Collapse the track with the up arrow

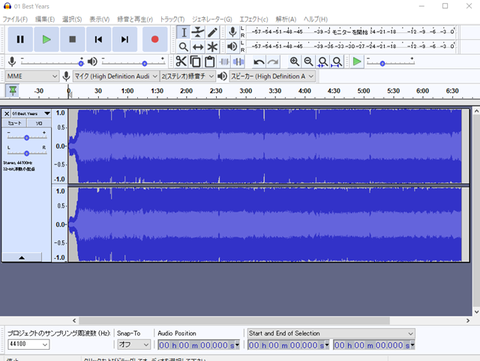(22, 257)
